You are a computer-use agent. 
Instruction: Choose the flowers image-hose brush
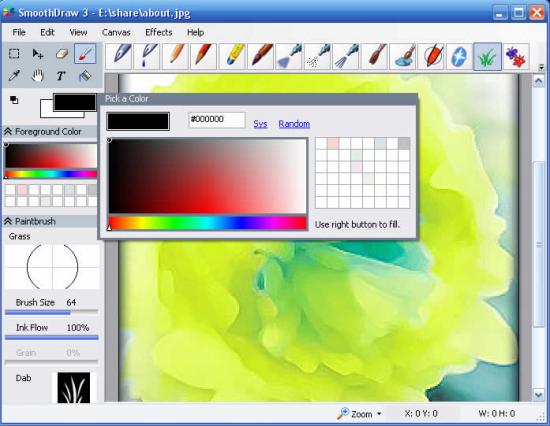(x=516, y=56)
